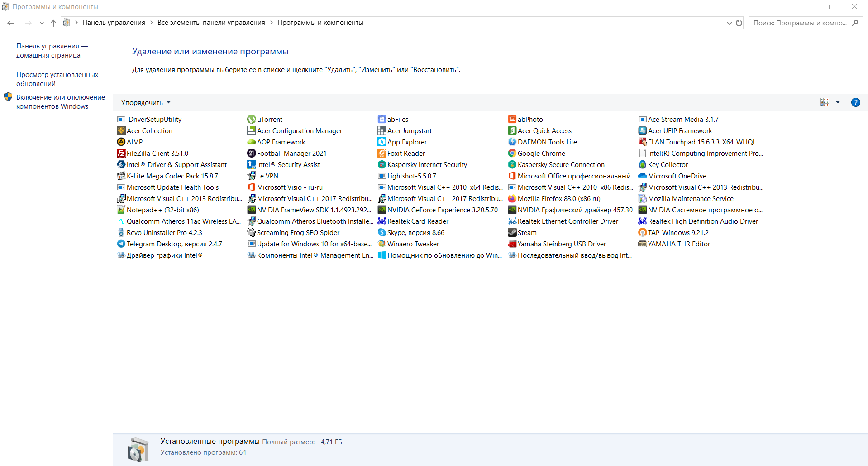868x466 pixels.
Task: Click the search programs input field
Action: [x=801, y=23]
